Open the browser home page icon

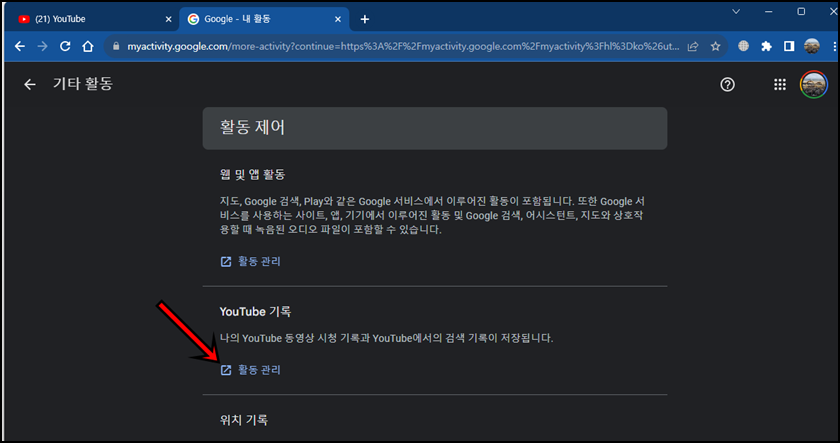coord(88,47)
